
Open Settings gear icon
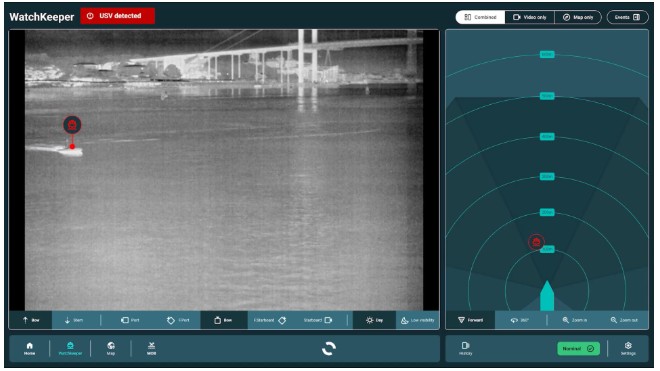click(x=628, y=348)
